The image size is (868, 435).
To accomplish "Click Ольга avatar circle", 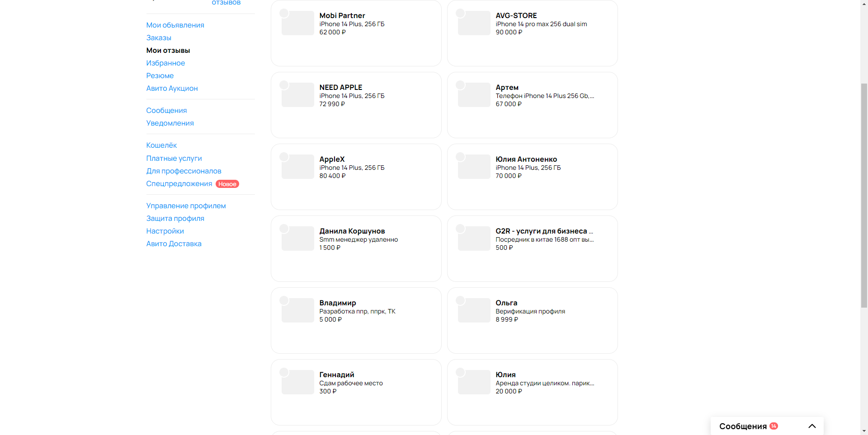I will point(460,300).
